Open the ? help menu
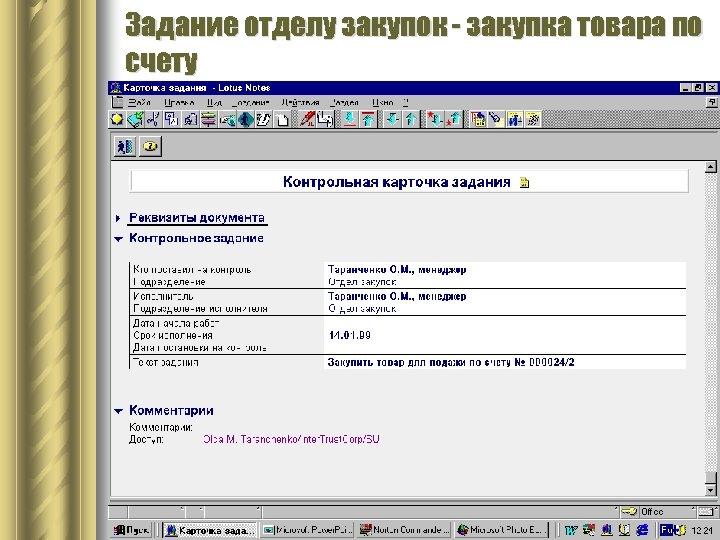 click(405, 102)
